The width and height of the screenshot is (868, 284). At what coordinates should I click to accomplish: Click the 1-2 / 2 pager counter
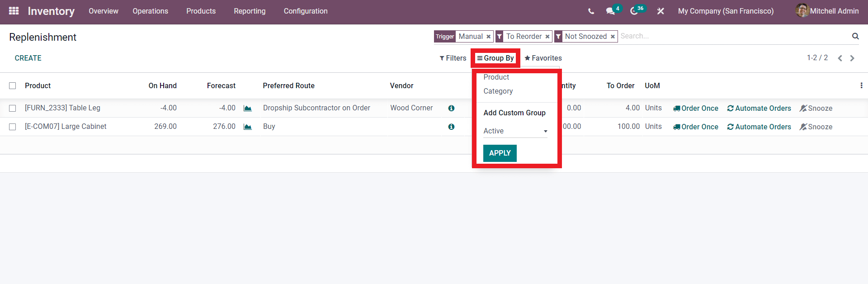pyautogui.click(x=817, y=58)
